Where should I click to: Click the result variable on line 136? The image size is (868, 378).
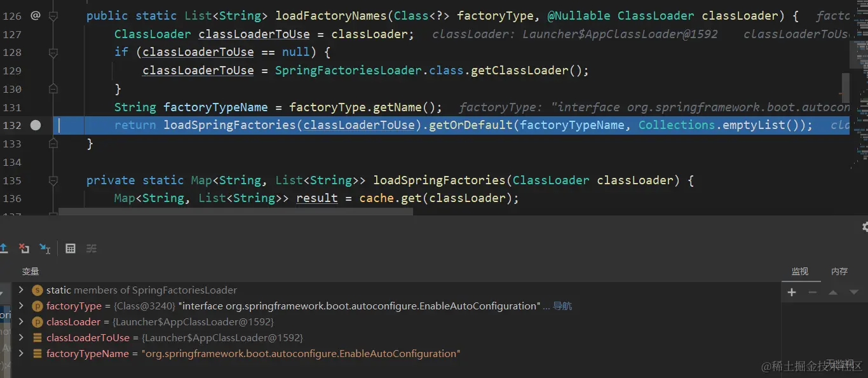(x=317, y=198)
